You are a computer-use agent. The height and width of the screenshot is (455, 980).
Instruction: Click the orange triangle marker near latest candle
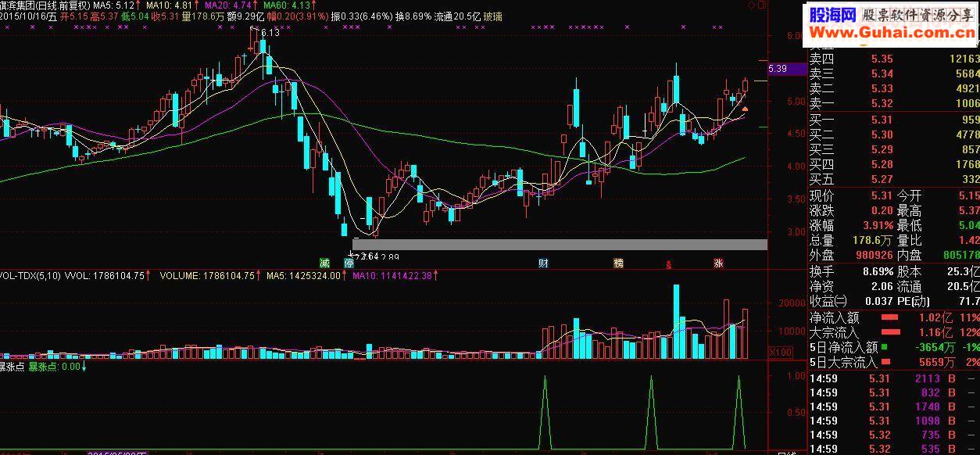[x=745, y=109]
